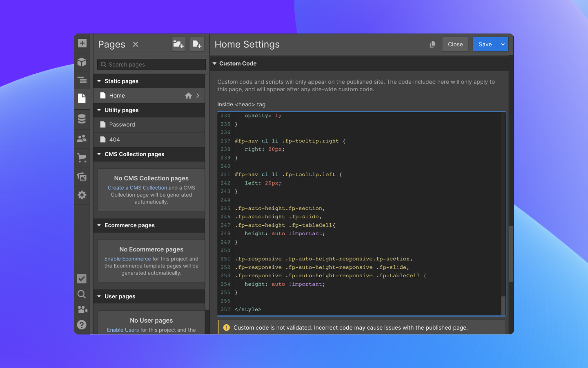This screenshot has height=368, width=588.
Task: Click the code editor vertical scrollbar
Action: coord(503,305)
